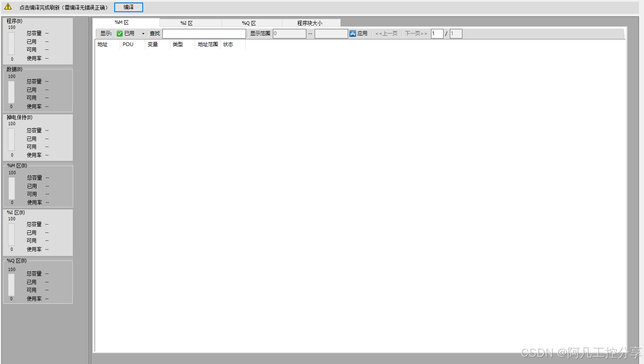The image size is (644, 364).
Task: Click 可用 under 掉电保持(B)
Action: pyautogui.click(x=31, y=147)
